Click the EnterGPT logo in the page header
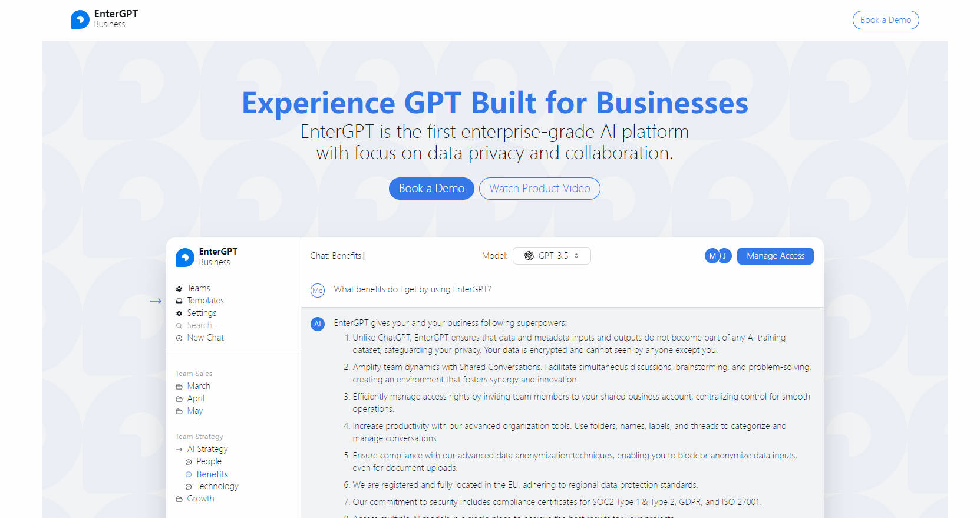 click(80, 19)
